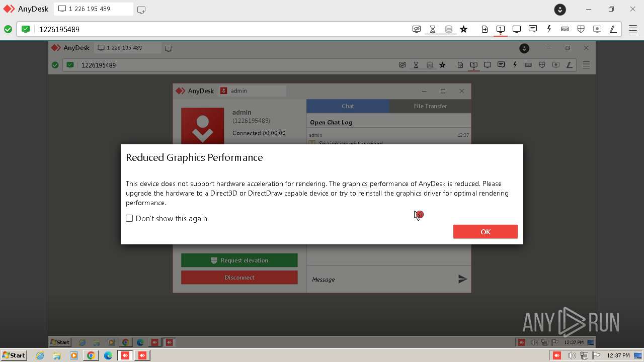
Task: Switch to the Chat tab in the session window
Action: pyautogui.click(x=348, y=106)
